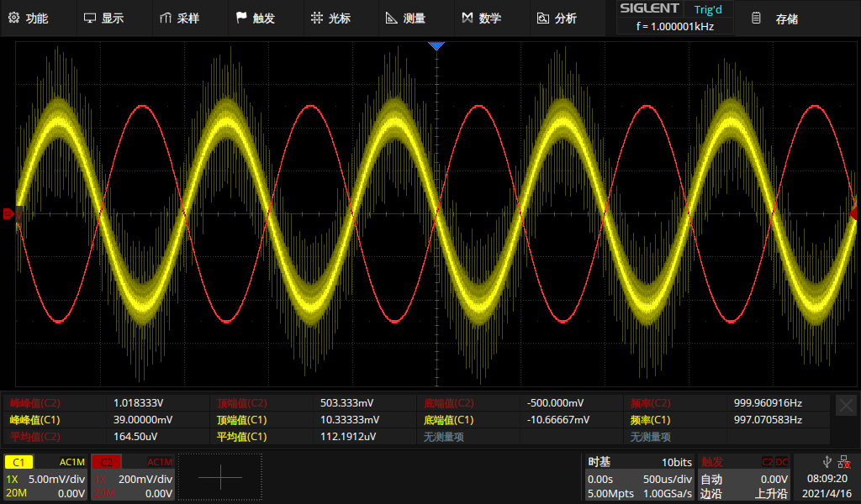Click the C2 200mV/div vertical scale
This screenshot has height=504, width=861.
coord(145,479)
